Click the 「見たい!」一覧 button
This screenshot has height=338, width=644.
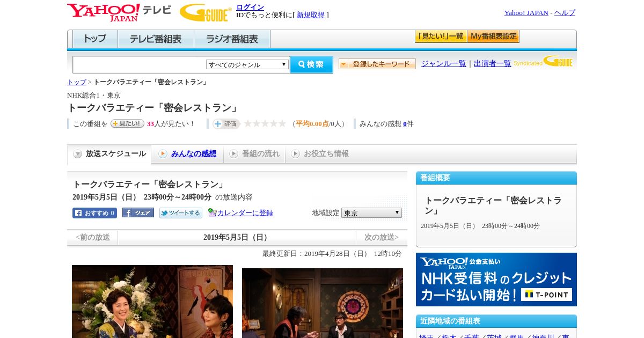click(x=441, y=36)
